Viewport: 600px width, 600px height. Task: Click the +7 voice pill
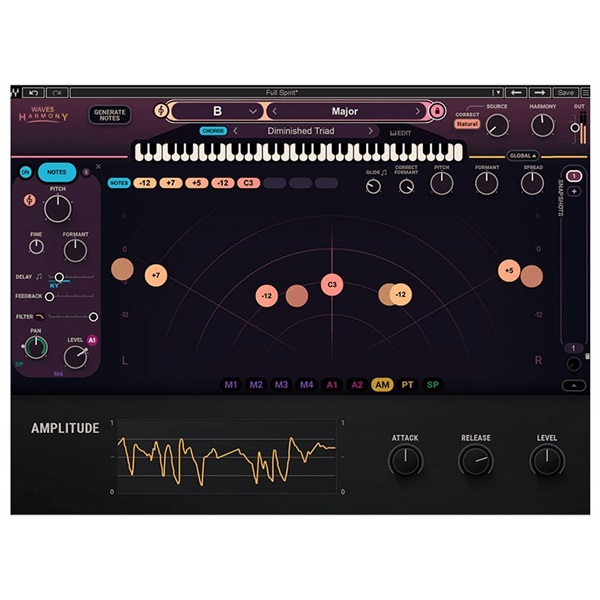(x=171, y=183)
